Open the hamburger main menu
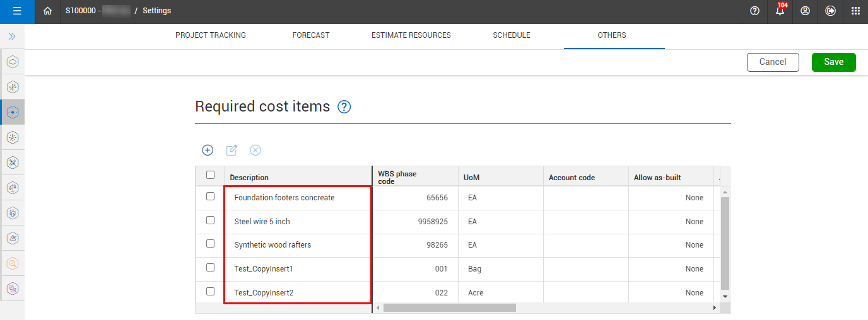 [x=17, y=11]
